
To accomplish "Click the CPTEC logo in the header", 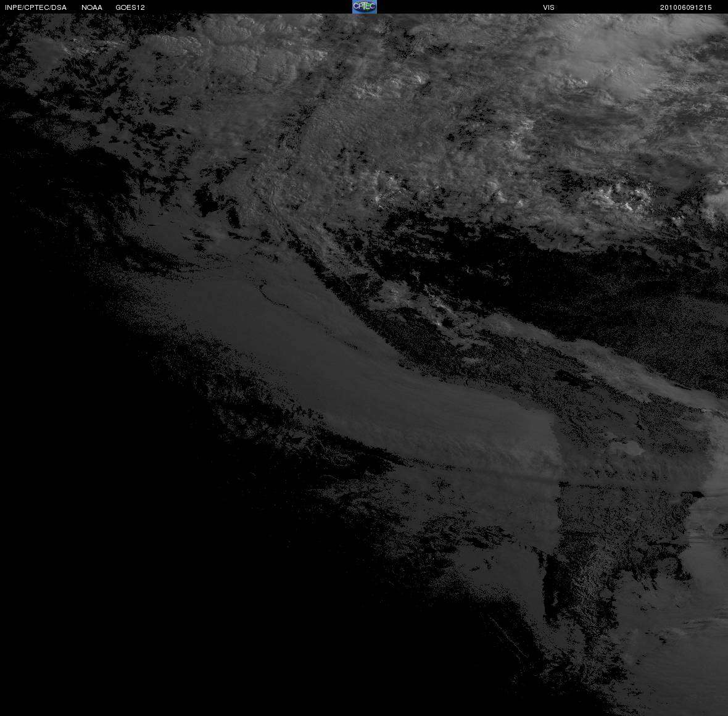I will click(x=365, y=7).
